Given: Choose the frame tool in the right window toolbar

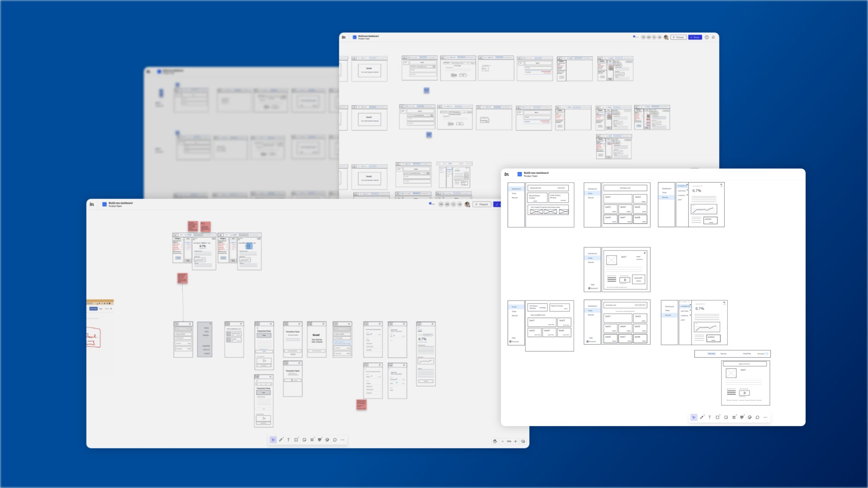Looking at the screenshot, I should [734, 418].
